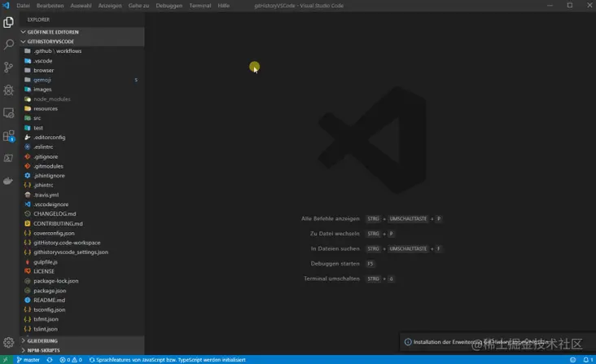This screenshot has height=364, width=596.
Task: Open the Search view in activity bar
Action: point(8,45)
